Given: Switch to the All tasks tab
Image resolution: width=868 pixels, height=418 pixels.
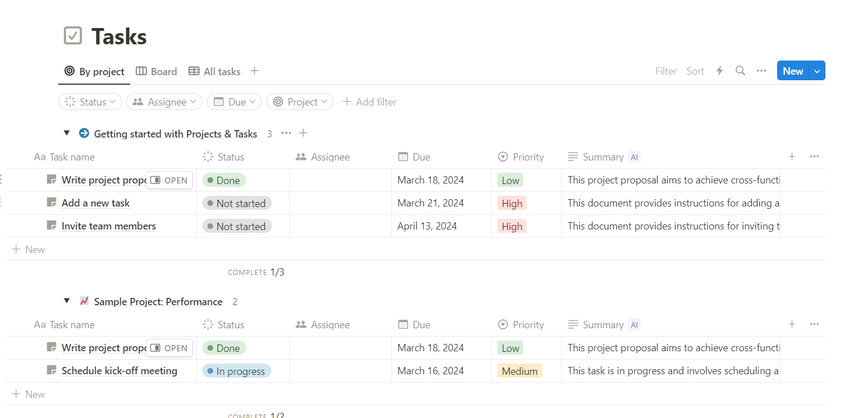Looking at the screenshot, I should point(214,71).
